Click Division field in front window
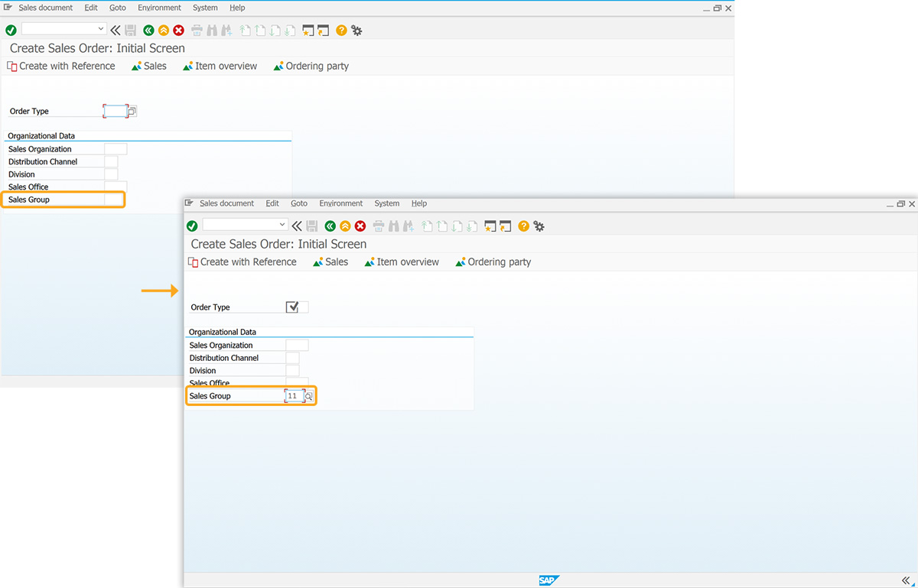Screen dimensions: 918x588 [292, 371]
